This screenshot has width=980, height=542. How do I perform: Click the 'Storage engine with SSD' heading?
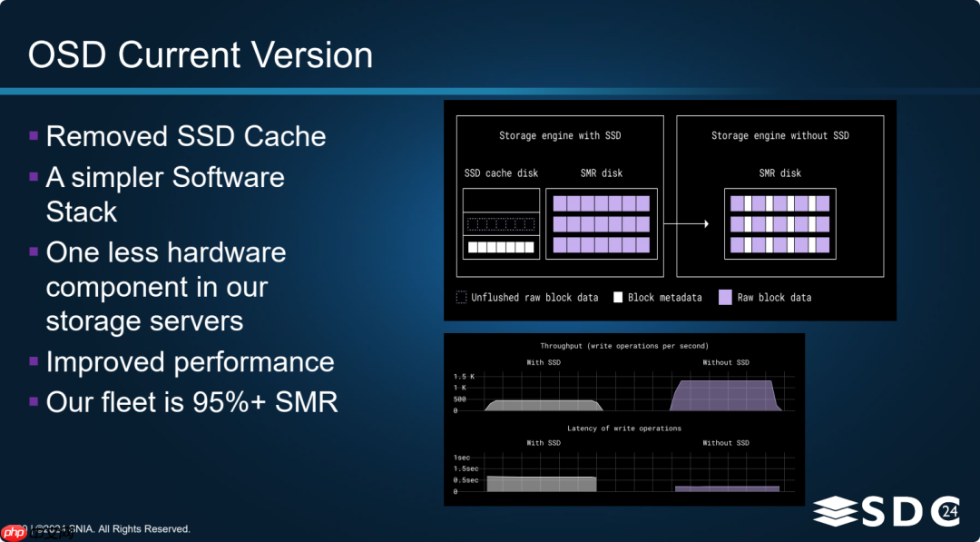560,135
